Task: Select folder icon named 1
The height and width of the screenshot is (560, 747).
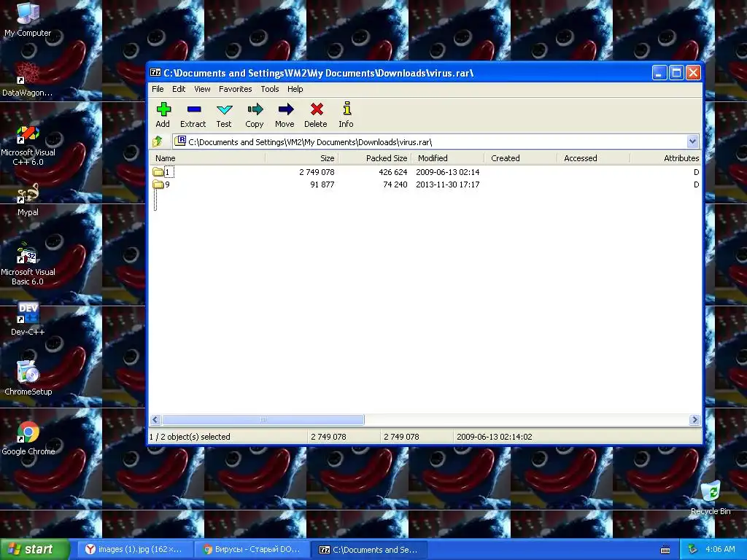Action: point(158,172)
